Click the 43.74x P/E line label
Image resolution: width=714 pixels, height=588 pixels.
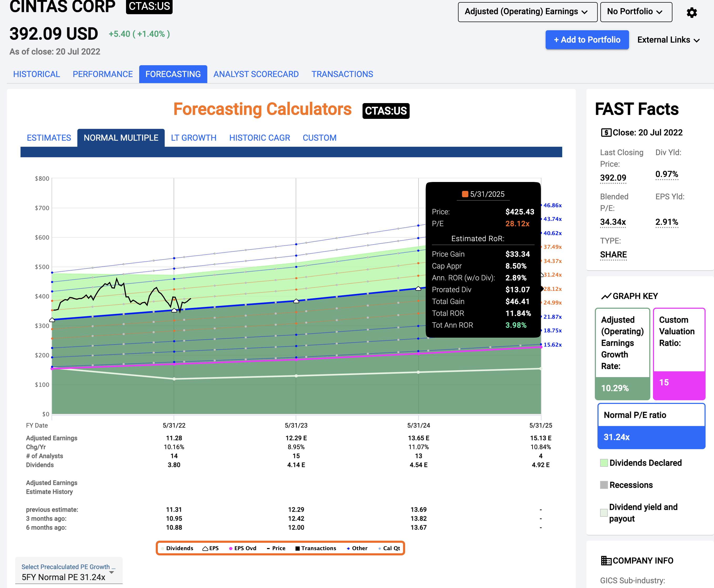coord(552,219)
